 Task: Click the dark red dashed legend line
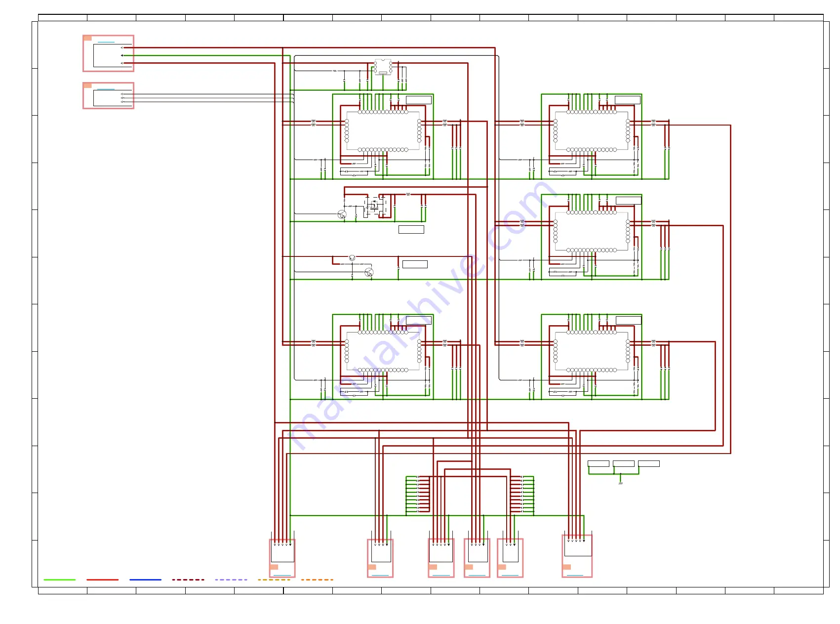[x=188, y=580]
